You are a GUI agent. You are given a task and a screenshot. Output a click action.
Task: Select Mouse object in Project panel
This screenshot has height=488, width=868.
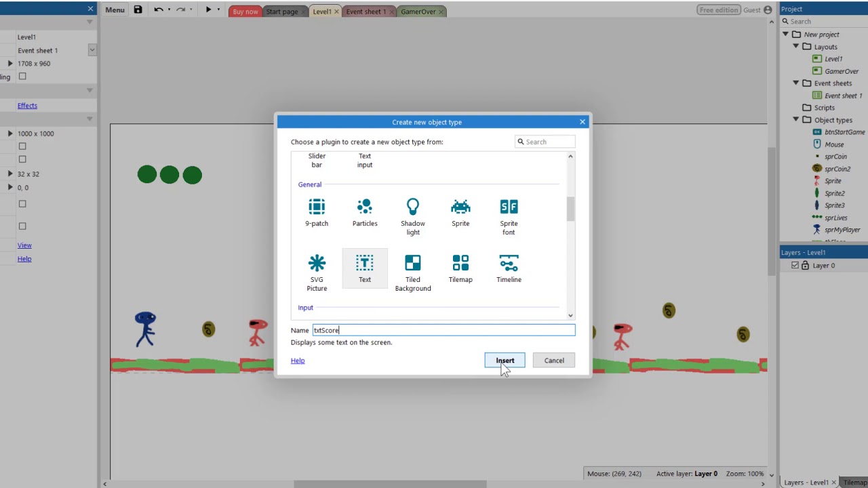click(834, 144)
